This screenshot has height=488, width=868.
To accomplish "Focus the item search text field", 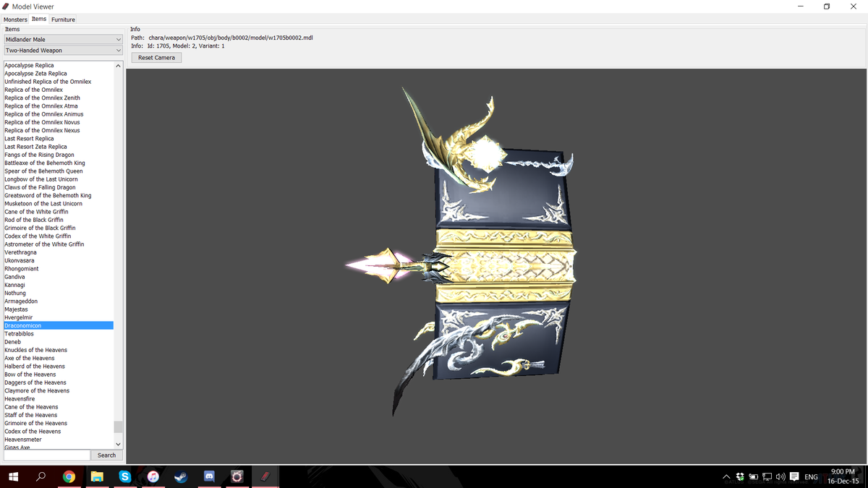I will 47,455.
